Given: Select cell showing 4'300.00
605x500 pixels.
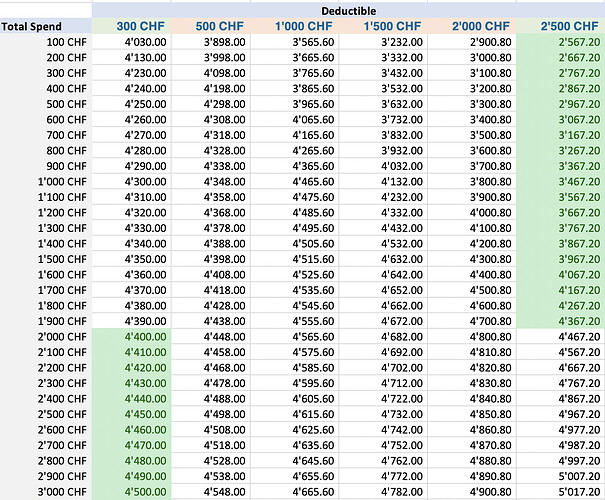Looking at the screenshot, I should 132,182.
